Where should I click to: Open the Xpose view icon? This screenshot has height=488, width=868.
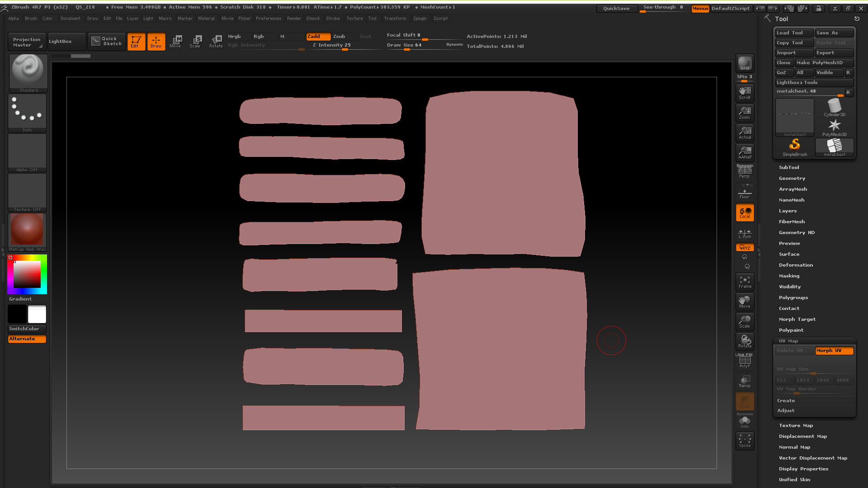[745, 441]
